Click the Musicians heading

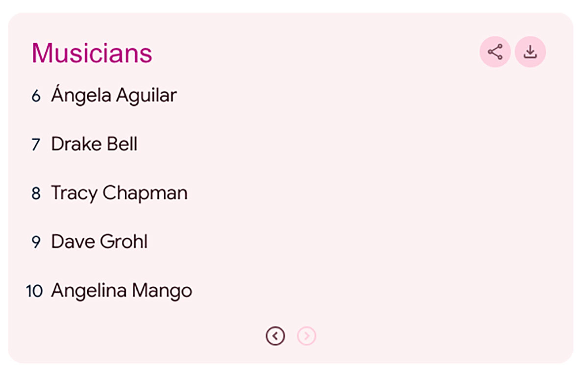[92, 53]
